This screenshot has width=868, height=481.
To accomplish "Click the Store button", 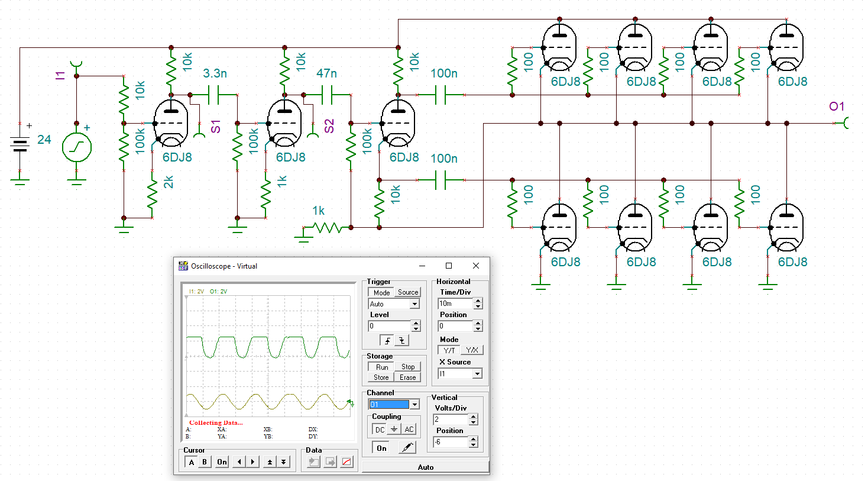I will pos(381,377).
